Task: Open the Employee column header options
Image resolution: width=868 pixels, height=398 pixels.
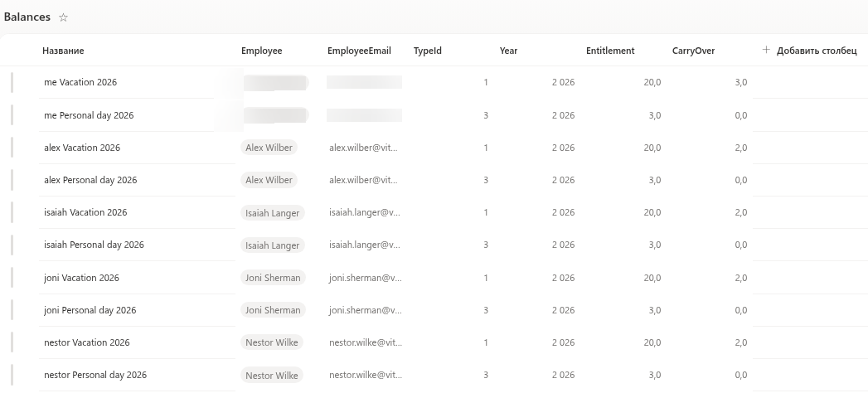Action: click(261, 51)
